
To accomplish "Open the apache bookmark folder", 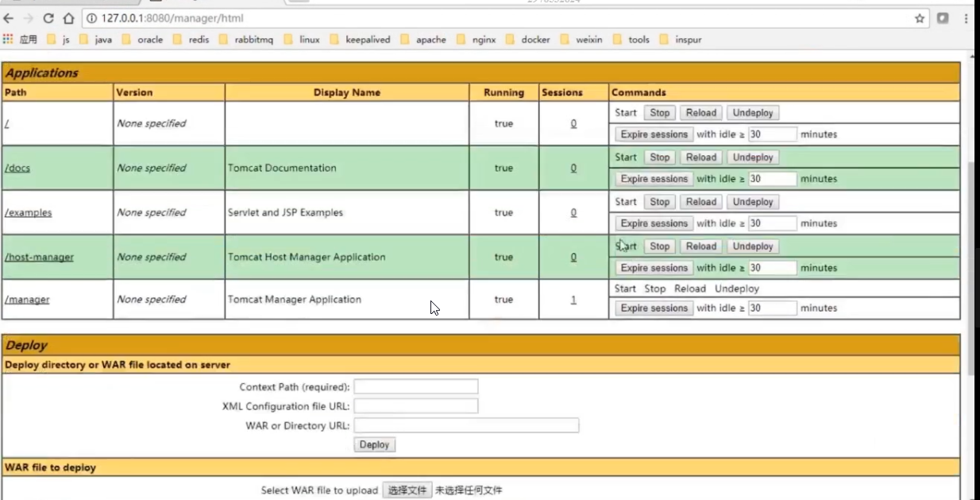I will click(423, 39).
